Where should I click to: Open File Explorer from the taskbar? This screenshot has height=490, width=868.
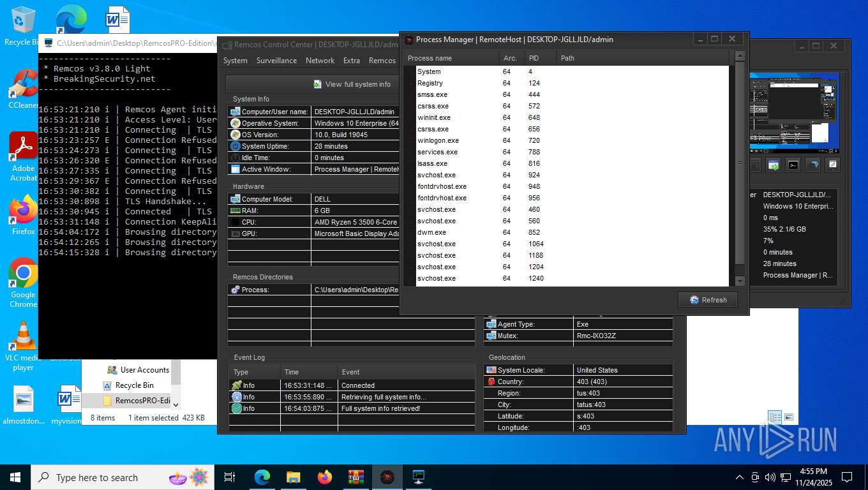(294, 477)
